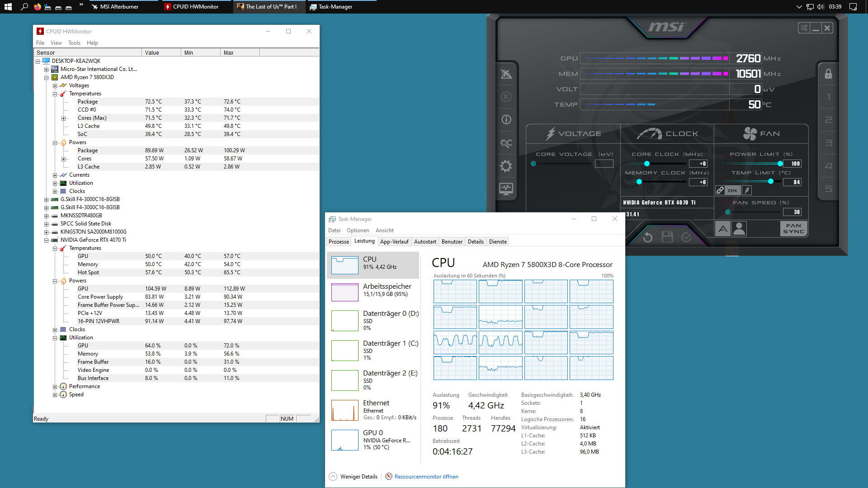Image resolution: width=868 pixels, height=488 pixels.
Task: Click the OC Scanner icon
Action: [x=506, y=143]
